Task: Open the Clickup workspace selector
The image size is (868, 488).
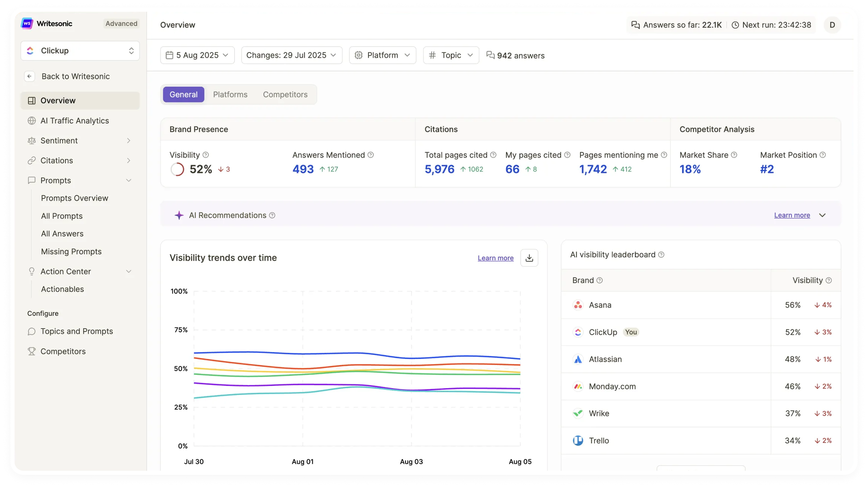Action: (80, 51)
